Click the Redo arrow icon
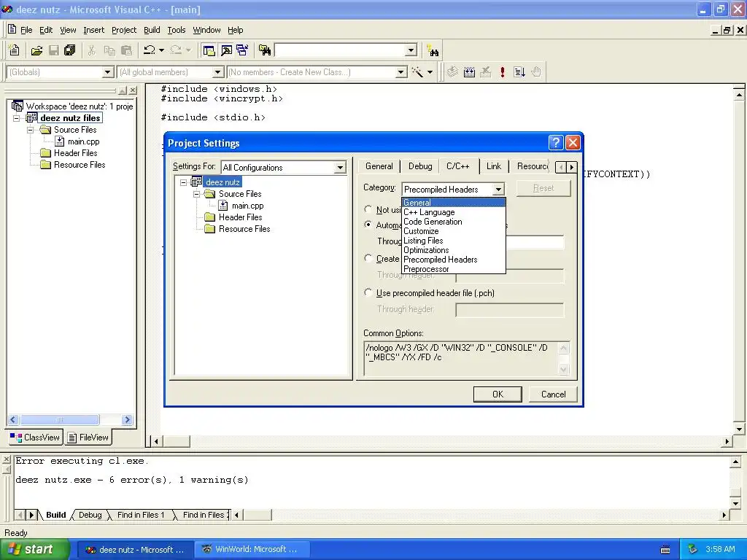The image size is (747, 560). tap(176, 50)
